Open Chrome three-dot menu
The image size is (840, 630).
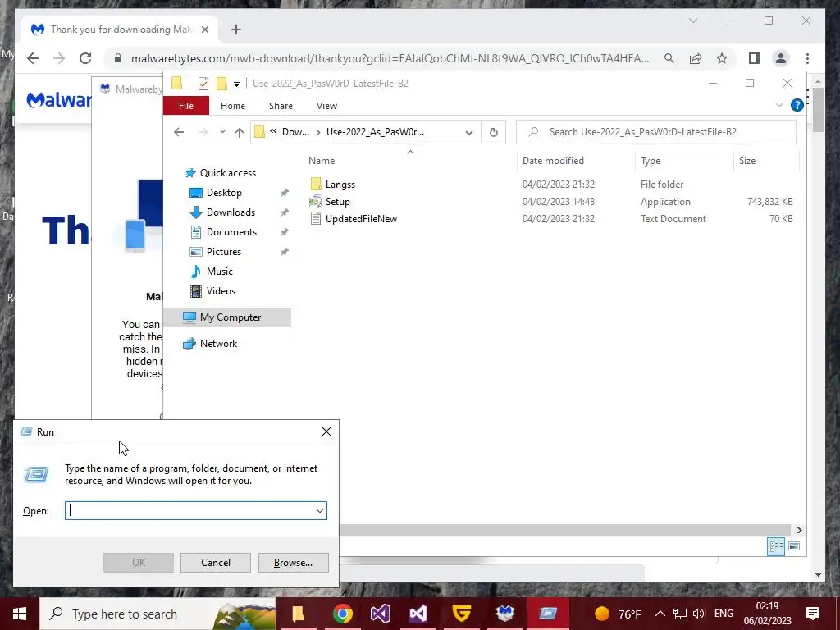pos(807,58)
